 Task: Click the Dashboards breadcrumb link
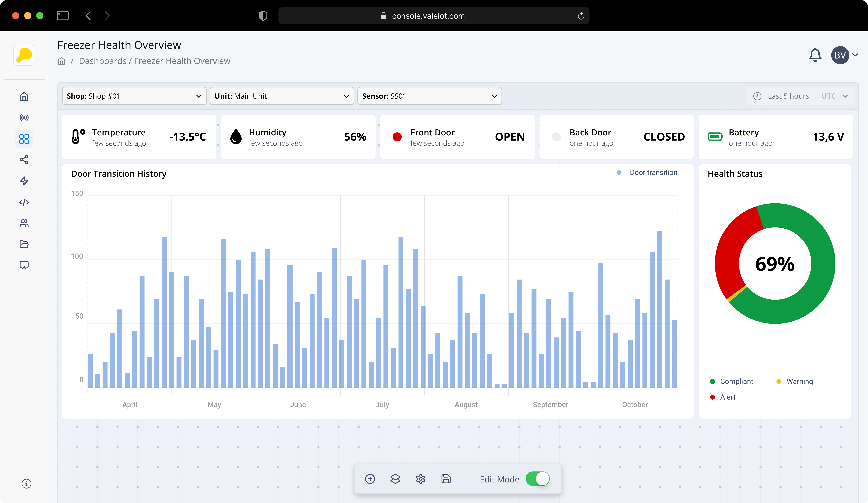click(x=103, y=61)
